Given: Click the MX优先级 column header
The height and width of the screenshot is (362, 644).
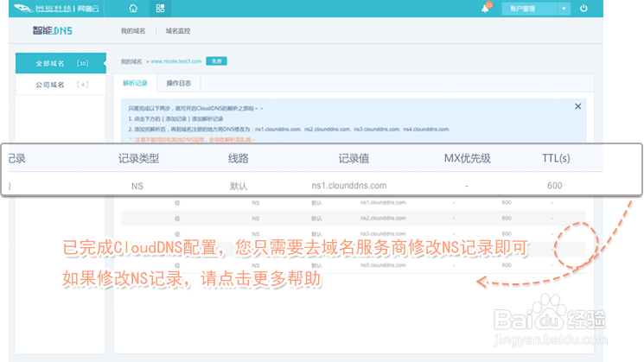Looking at the screenshot, I should tap(468, 158).
